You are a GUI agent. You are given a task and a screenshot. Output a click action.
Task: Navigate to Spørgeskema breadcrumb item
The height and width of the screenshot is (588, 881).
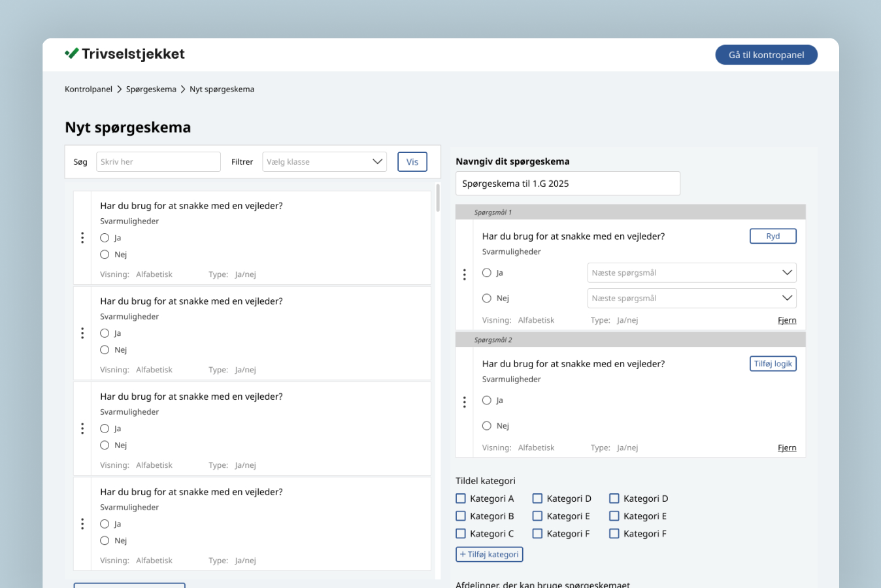coord(151,90)
